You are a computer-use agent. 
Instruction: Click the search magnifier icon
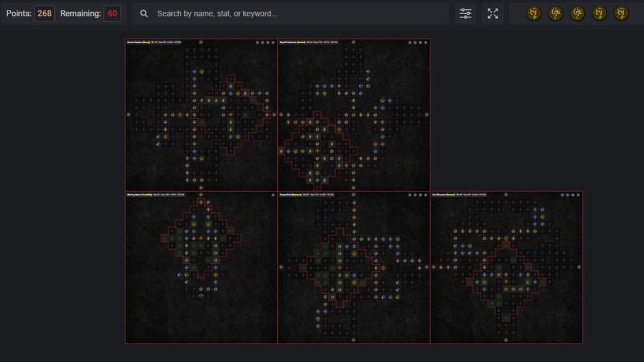(x=144, y=13)
